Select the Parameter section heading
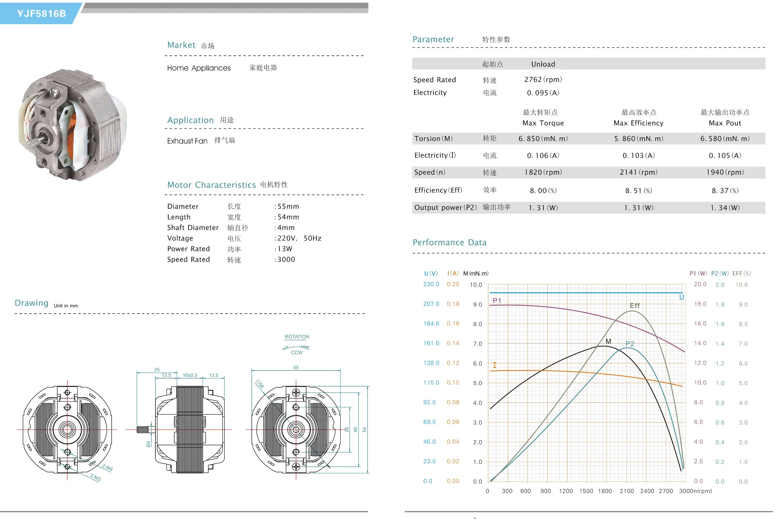The width and height of the screenshot is (778, 532). [x=433, y=39]
